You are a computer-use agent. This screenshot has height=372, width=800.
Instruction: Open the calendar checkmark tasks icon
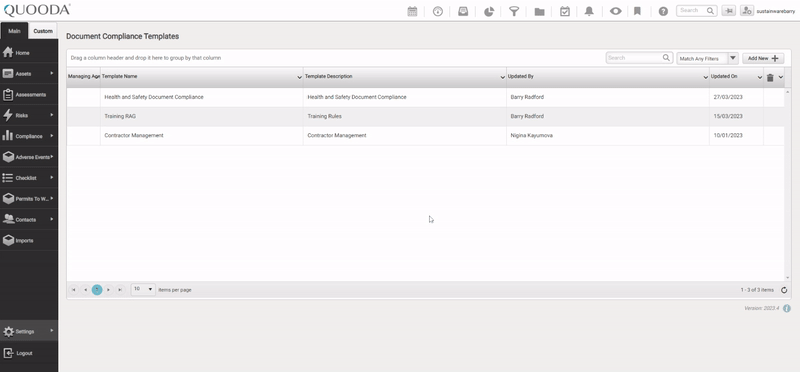(x=565, y=11)
